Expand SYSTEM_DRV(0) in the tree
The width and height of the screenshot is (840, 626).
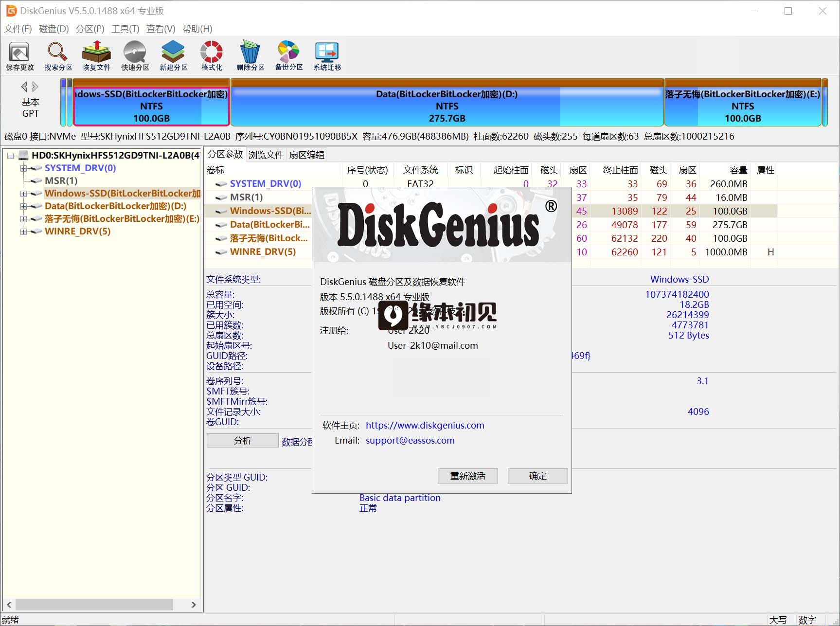tap(23, 168)
